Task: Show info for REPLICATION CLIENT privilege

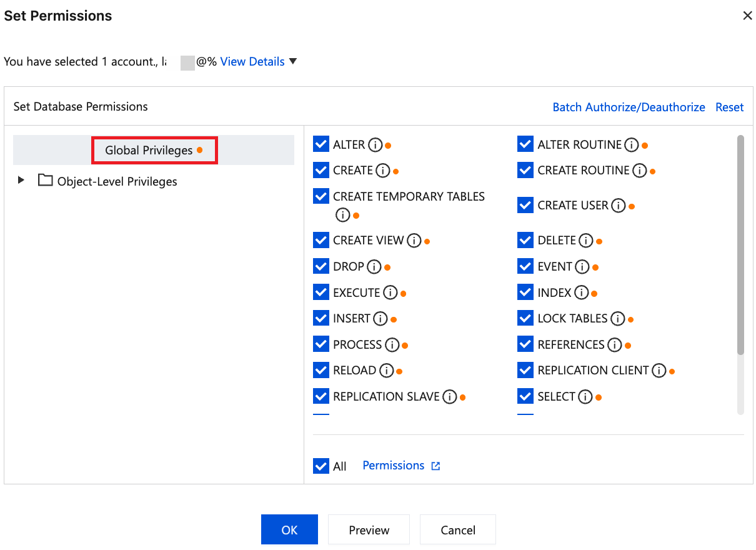Action: click(659, 371)
